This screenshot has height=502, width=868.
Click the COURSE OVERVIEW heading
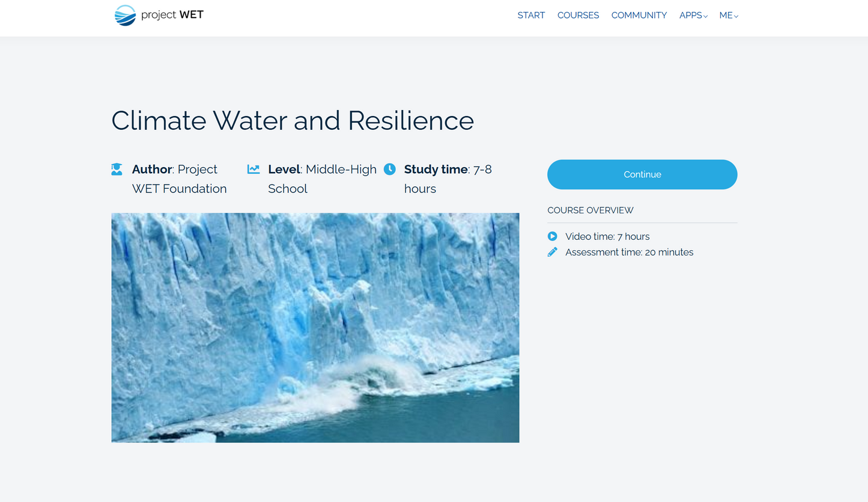click(x=590, y=210)
